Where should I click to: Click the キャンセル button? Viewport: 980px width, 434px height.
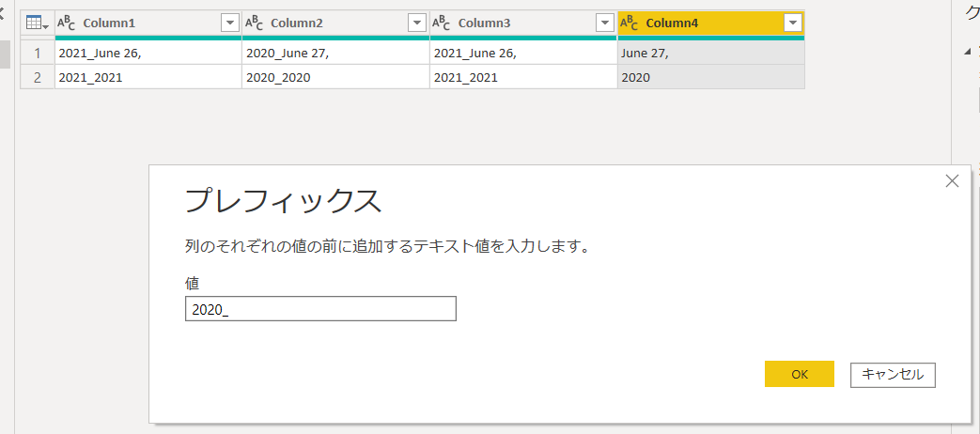point(893,375)
